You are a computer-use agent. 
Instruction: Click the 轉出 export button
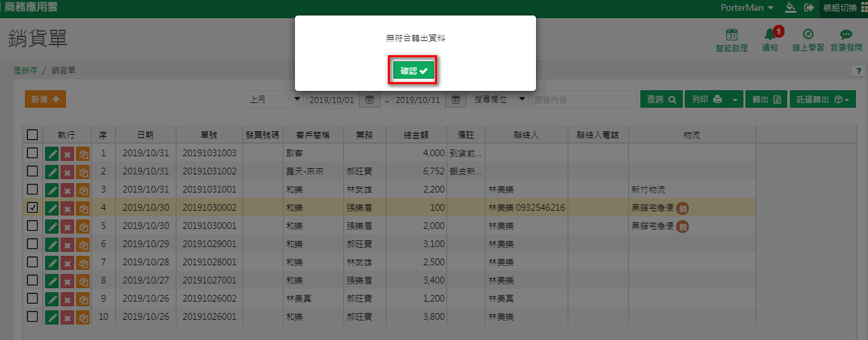[766, 100]
